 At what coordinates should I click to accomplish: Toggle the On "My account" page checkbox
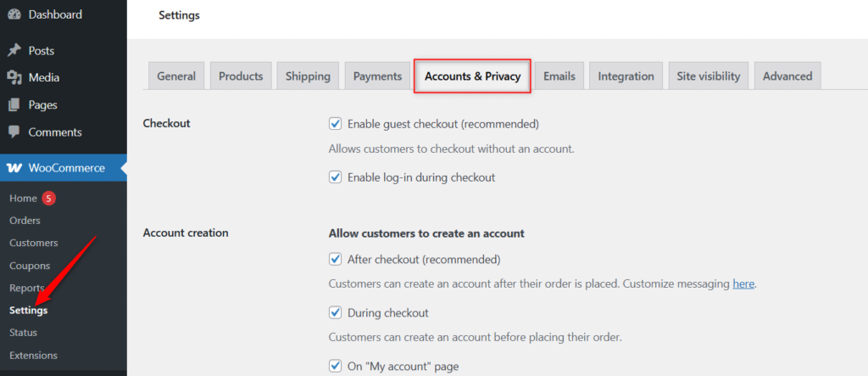[x=335, y=367]
